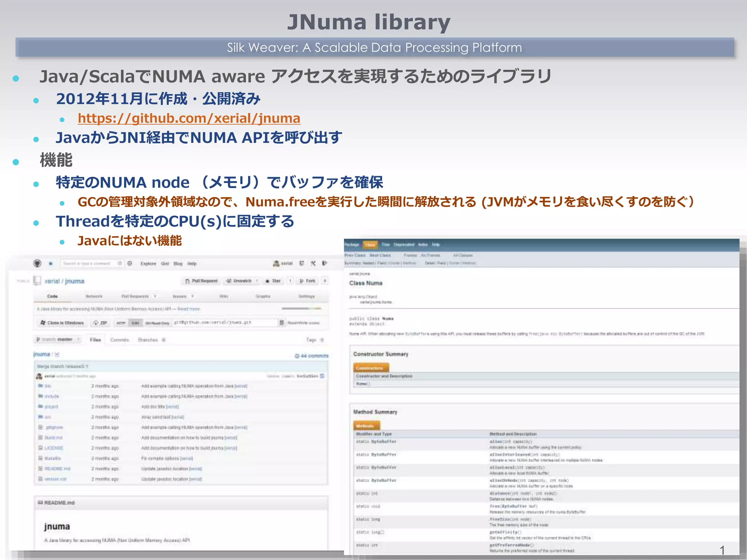Click the repository language color bar

302,309
